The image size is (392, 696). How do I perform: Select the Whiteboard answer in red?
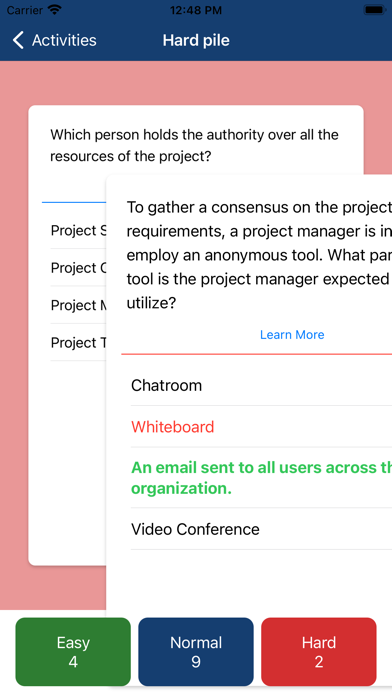(261, 427)
